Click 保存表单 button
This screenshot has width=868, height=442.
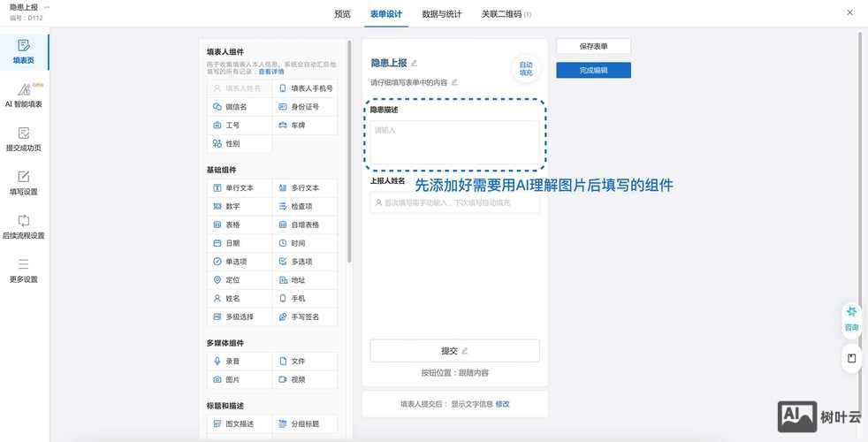[593, 47]
